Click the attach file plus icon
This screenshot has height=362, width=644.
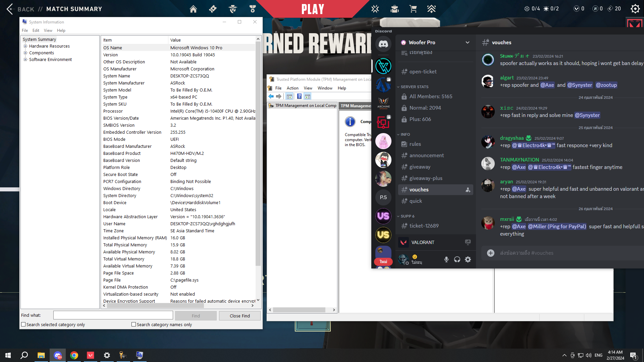(491, 253)
